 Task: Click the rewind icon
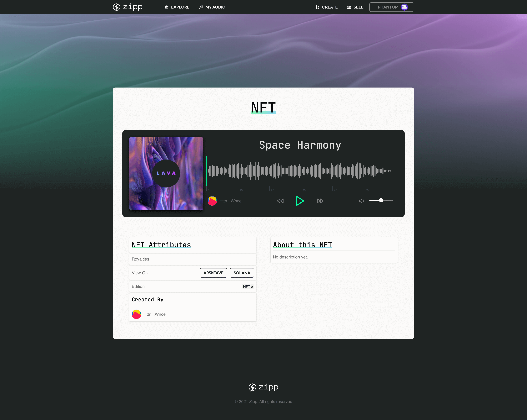point(280,201)
